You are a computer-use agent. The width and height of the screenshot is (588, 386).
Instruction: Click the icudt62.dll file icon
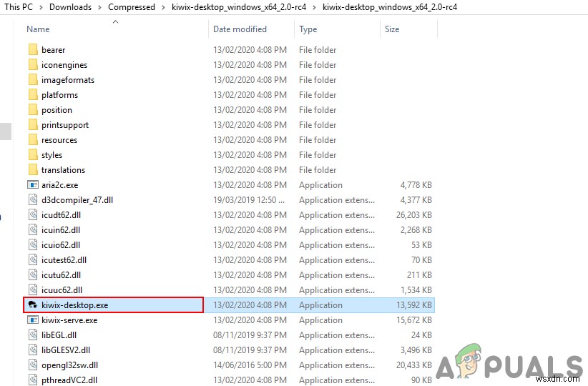point(33,214)
